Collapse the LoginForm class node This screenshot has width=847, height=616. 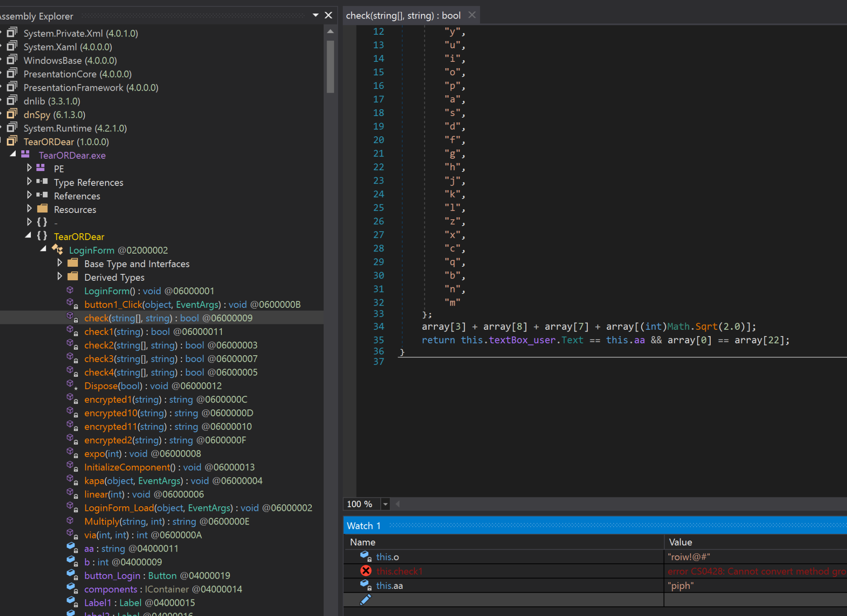click(x=43, y=249)
